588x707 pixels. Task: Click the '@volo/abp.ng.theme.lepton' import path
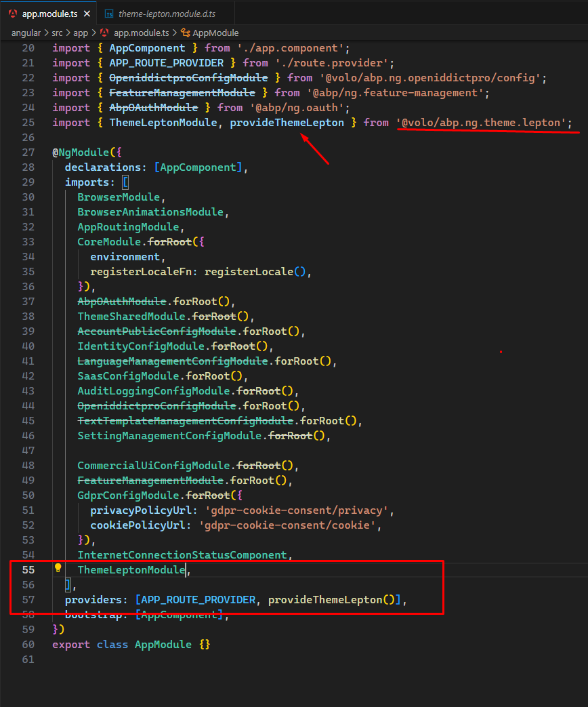click(484, 123)
